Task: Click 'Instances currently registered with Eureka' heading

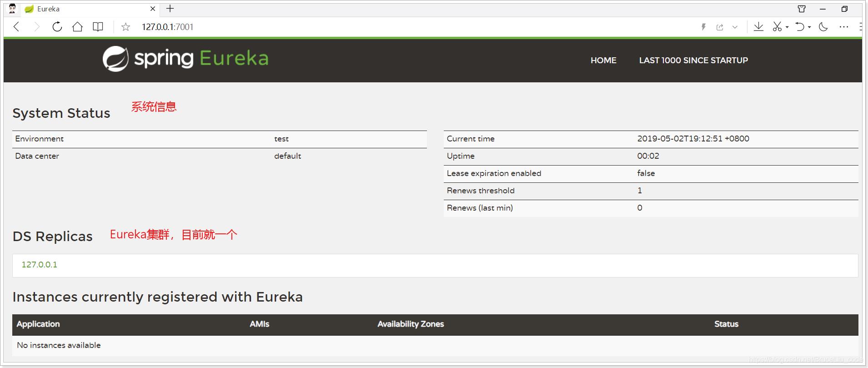Action: point(157,297)
